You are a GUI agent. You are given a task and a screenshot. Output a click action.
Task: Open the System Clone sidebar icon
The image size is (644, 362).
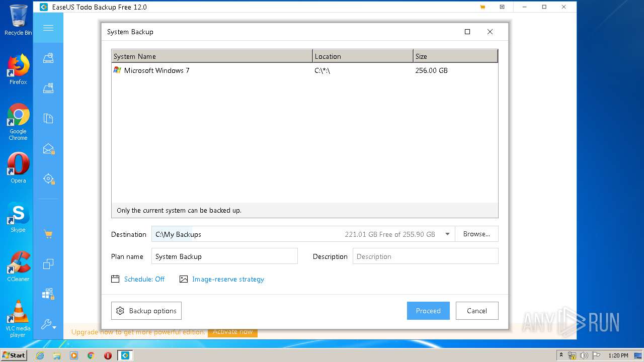[48, 294]
